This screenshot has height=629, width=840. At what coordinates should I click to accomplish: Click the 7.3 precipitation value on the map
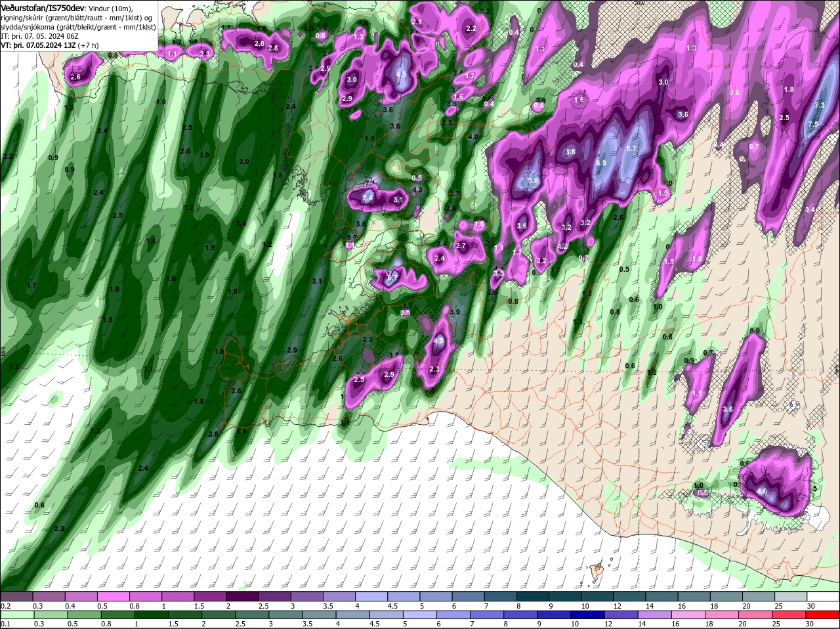click(x=819, y=105)
